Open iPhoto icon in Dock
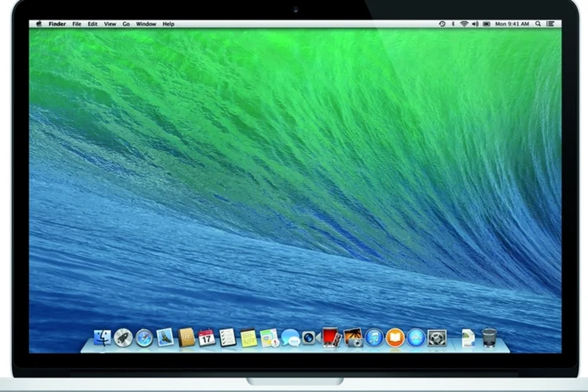The width and height of the screenshot is (588, 392). (353, 338)
